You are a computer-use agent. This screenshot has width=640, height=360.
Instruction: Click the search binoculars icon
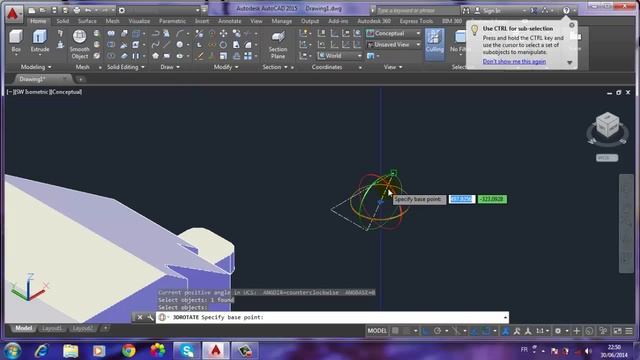[466, 10]
